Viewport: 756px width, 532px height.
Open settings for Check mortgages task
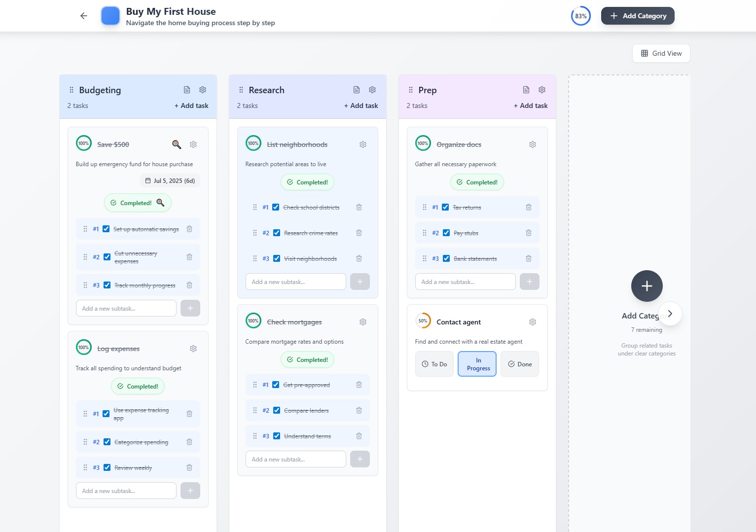[363, 322]
